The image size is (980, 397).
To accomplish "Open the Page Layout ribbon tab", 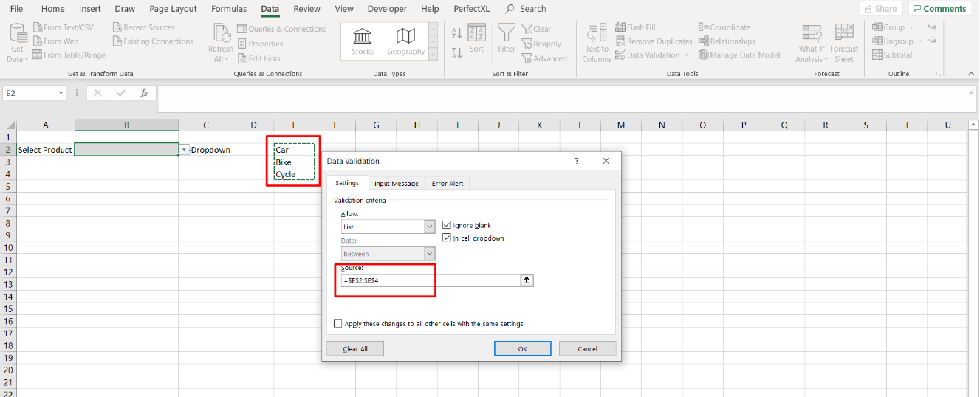I will pos(173,9).
